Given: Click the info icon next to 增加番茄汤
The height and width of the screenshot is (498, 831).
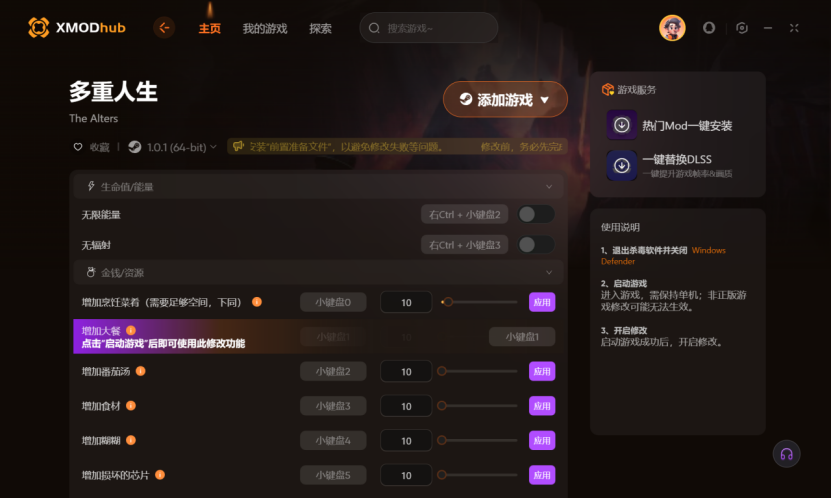Looking at the screenshot, I should point(140,371).
